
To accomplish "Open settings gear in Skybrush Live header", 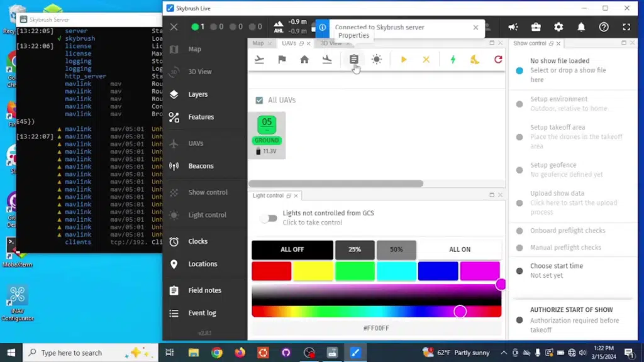I will click(558, 27).
